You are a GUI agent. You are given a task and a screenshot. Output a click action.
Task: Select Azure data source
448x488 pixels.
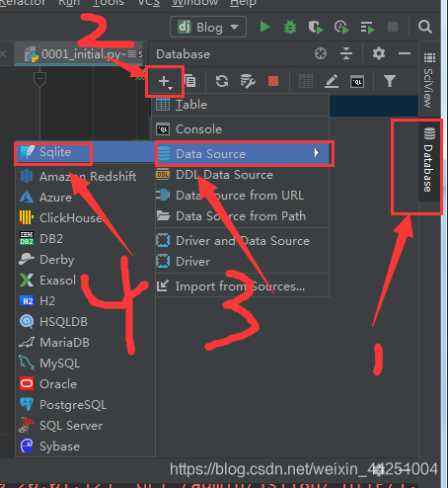tap(85, 197)
